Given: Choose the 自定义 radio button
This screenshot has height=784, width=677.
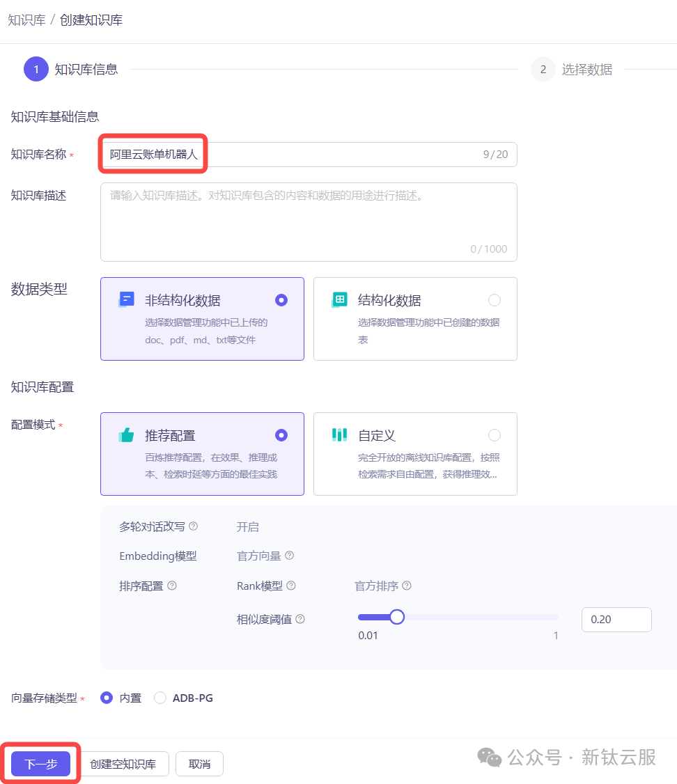Looking at the screenshot, I should coord(495,435).
